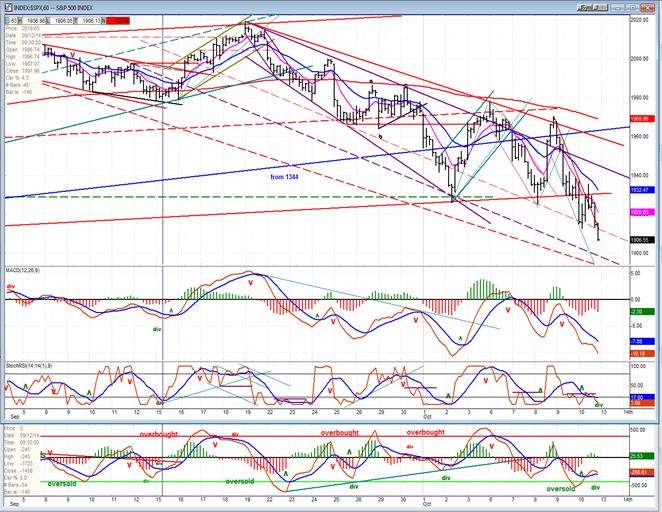The height and width of the screenshot is (512, 662).
Task: Click the Sym link button in title bar
Action: click(585, 8)
